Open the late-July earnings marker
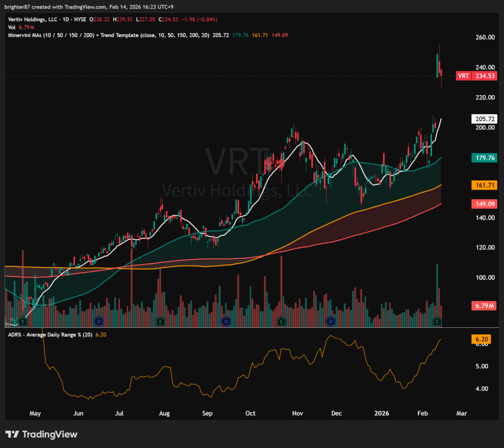The height and width of the screenshot is (448, 504). click(160, 321)
